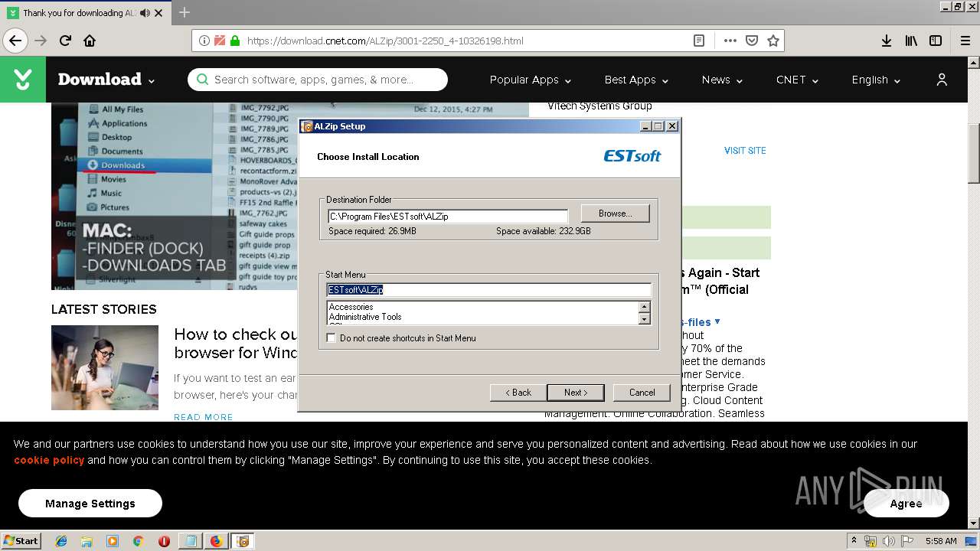Image resolution: width=980 pixels, height=551 pixels.
Task: Click the Firefox forward arrow button
Action: 41,41
